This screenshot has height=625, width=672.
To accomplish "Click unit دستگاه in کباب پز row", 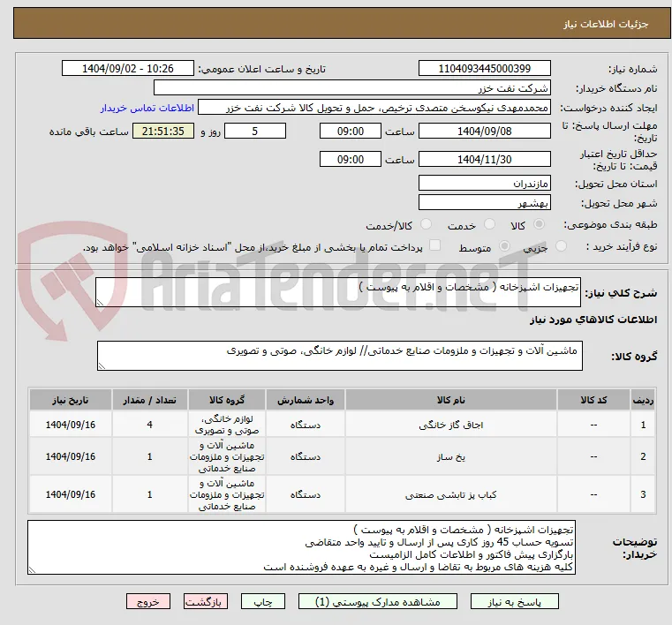I will click(x=306, y=494).
